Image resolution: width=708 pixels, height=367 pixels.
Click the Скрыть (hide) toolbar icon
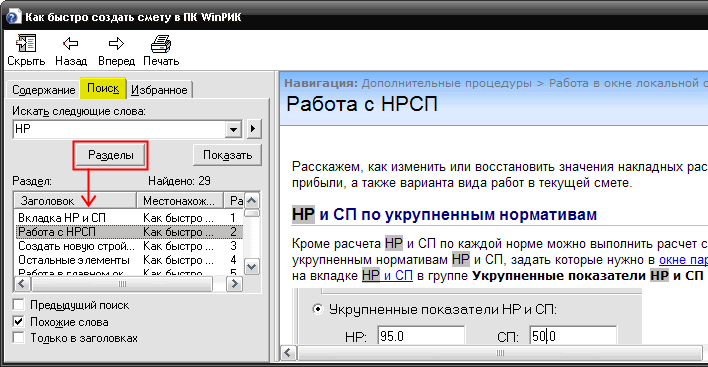click(x=26, y=44)
